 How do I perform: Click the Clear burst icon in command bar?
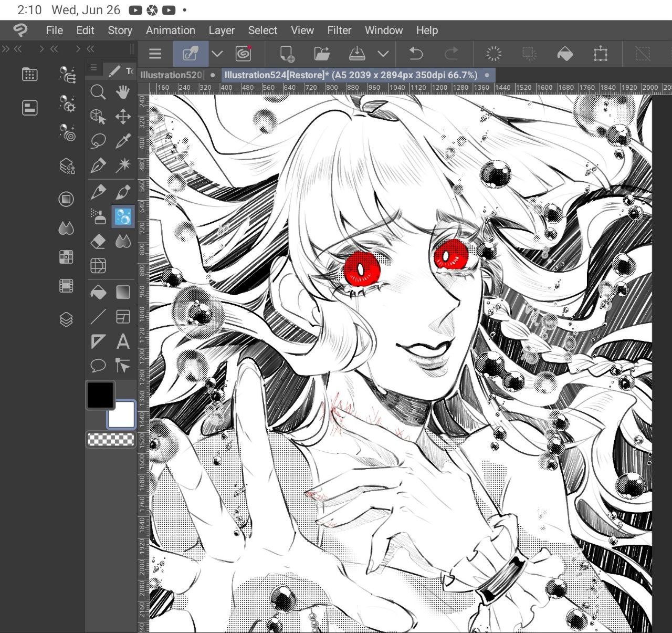[494, 54]
